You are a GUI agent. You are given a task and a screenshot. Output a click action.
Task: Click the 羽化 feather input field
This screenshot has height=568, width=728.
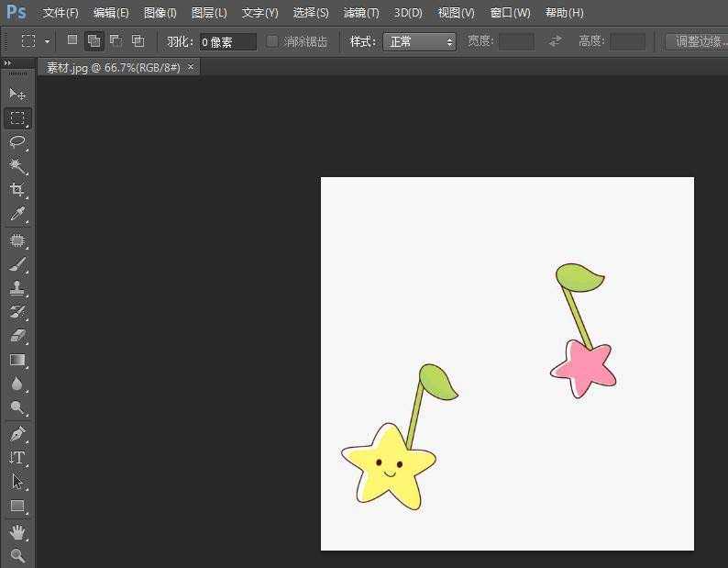pos(227,41)
